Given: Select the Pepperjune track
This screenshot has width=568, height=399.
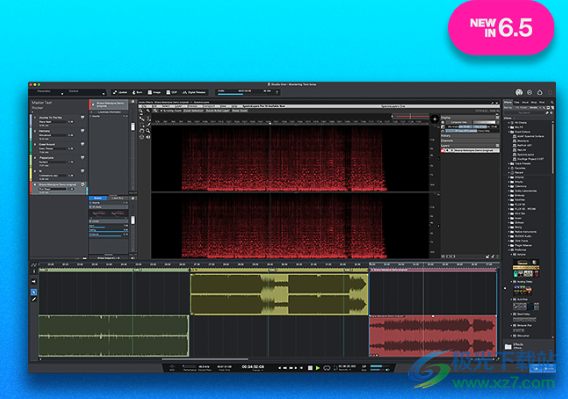Looking at the screenshot, I should coord(58,162).
